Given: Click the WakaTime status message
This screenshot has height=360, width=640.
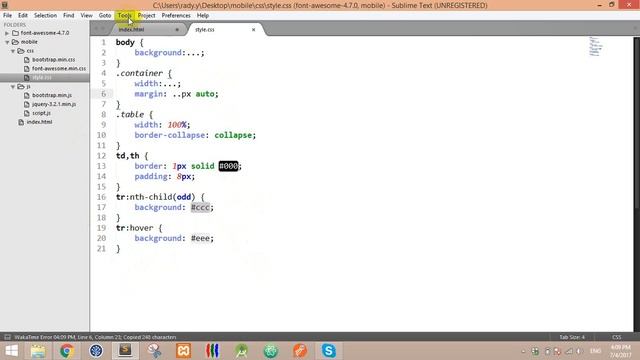Looking at the screenshot, I should pos(95,337).
